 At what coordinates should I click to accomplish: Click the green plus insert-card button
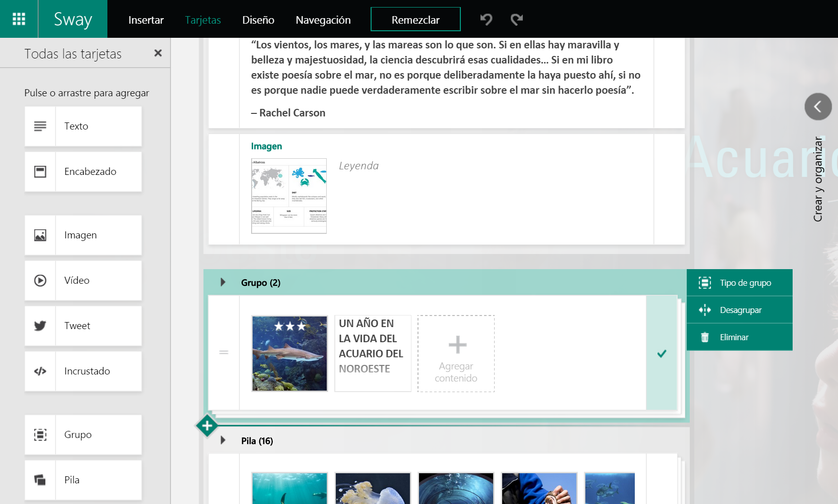coord(207,426)
